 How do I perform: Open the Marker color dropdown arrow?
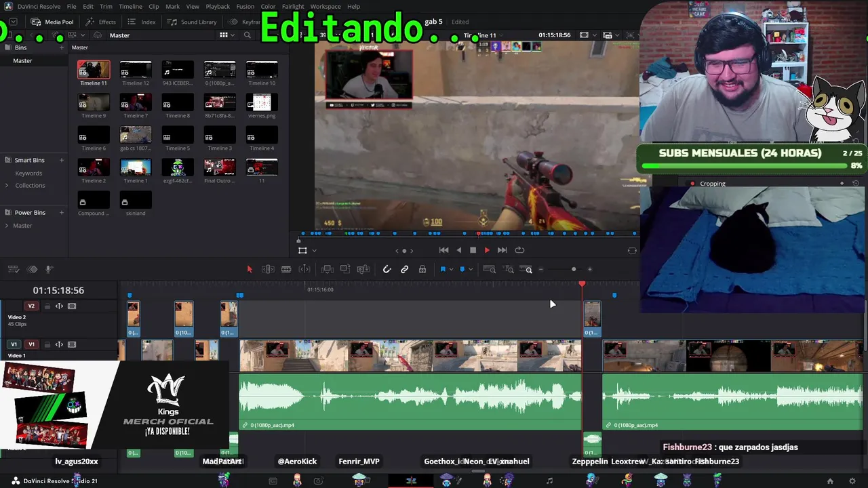coord(471,270)
